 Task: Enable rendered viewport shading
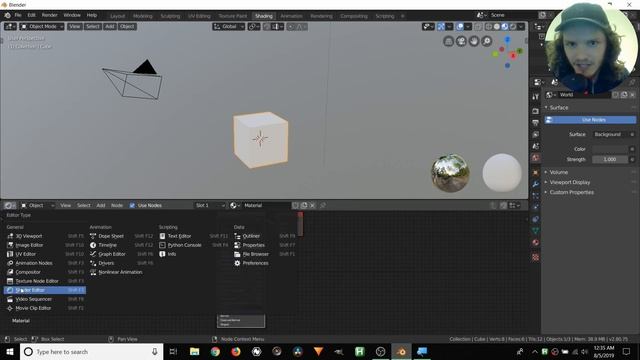coord(513,27)
